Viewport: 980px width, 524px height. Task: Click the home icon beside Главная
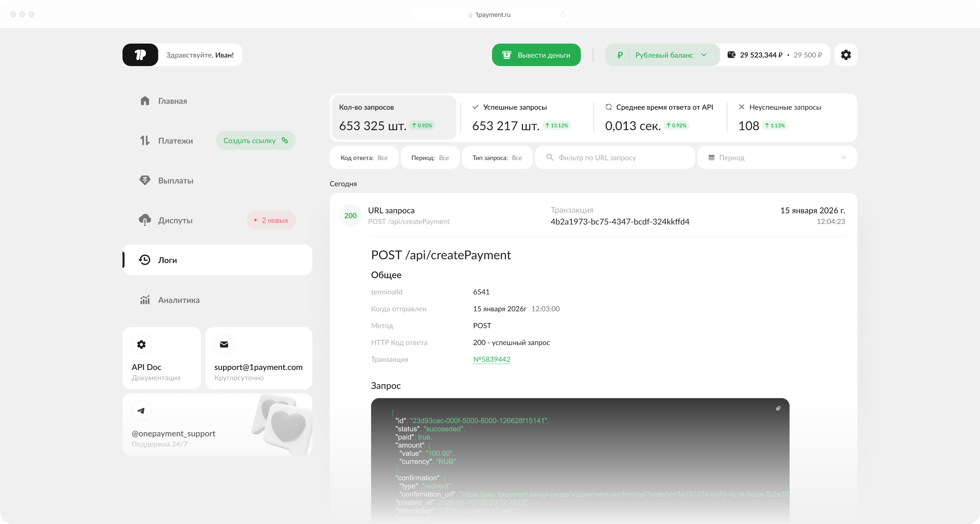click(x=145, y=101)
